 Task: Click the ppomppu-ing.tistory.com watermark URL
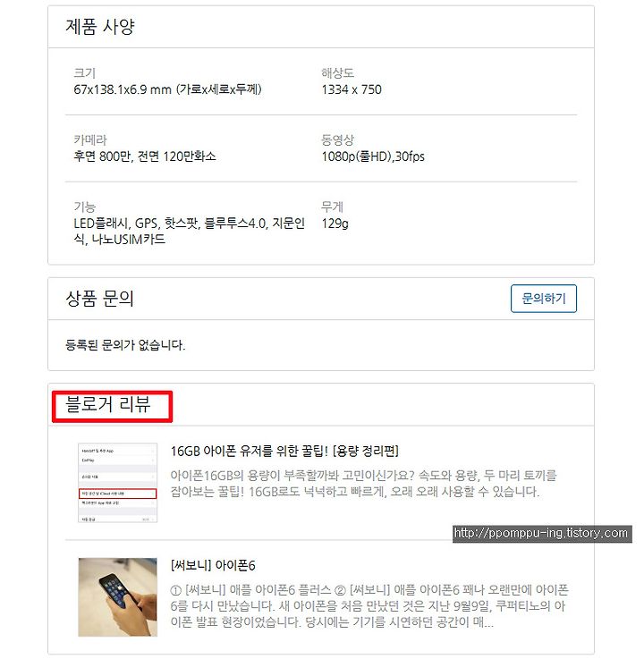542,533
